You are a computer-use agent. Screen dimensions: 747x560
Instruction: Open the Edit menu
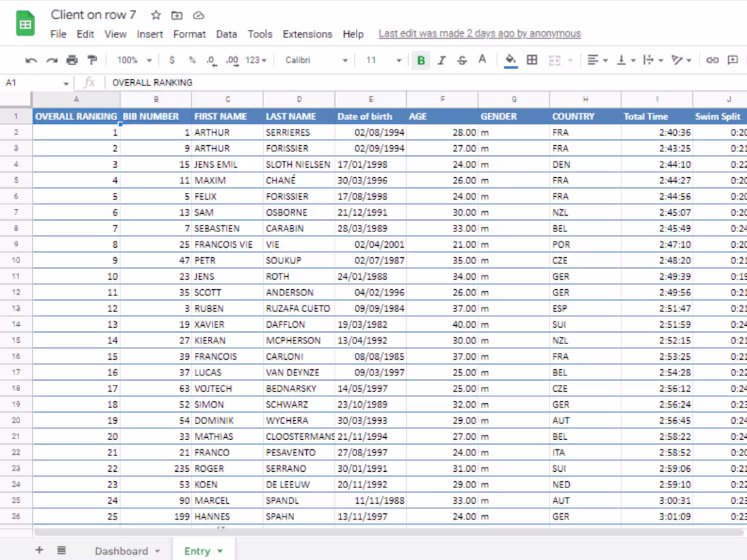tap(86, 35)
